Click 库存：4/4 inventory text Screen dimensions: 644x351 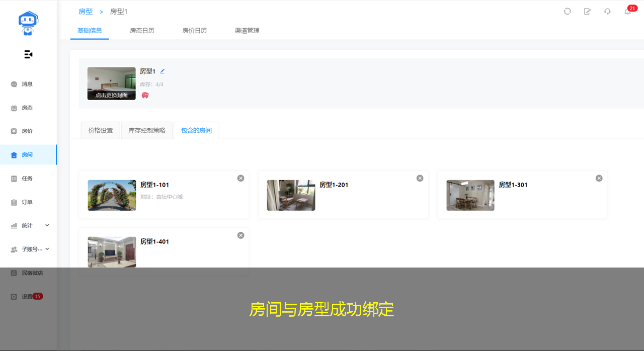coord(151,84)
